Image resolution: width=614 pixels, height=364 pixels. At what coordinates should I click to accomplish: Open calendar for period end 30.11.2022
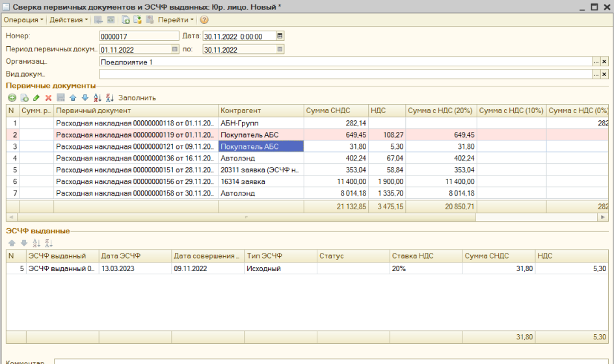tap(280, 49)
